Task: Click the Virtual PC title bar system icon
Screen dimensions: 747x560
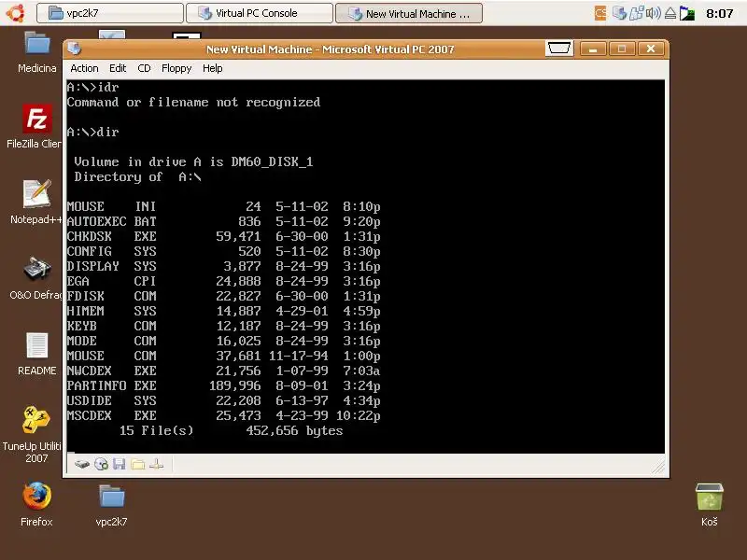Action: (75, 49)
